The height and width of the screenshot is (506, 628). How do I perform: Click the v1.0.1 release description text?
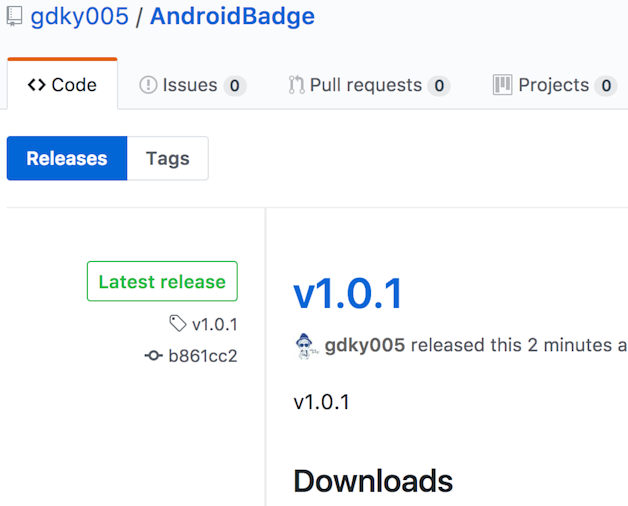tap(322, 402)
